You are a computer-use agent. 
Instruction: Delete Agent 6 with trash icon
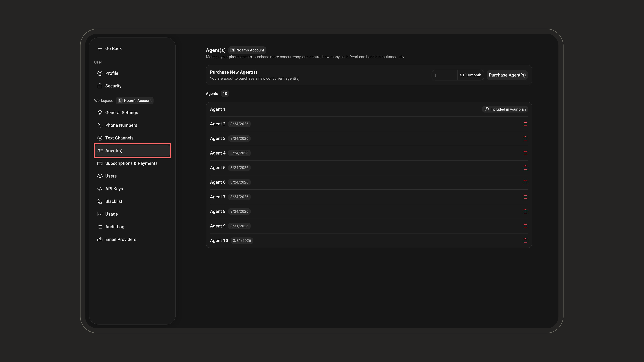(525, 182)
